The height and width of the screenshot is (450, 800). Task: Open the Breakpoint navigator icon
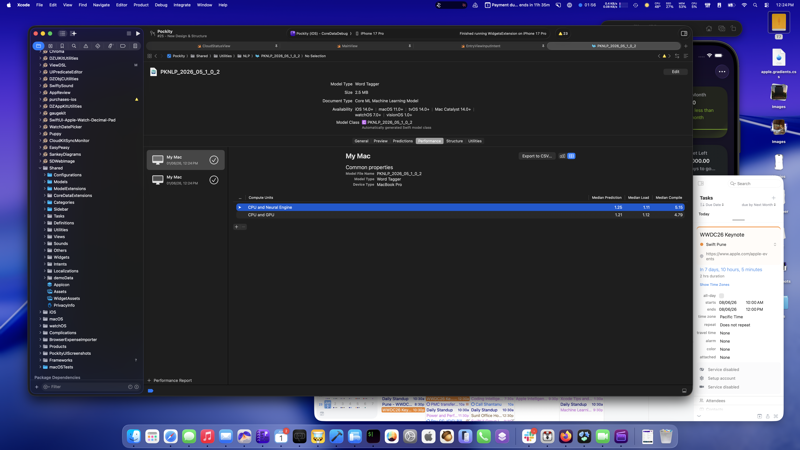click(122, 46)
